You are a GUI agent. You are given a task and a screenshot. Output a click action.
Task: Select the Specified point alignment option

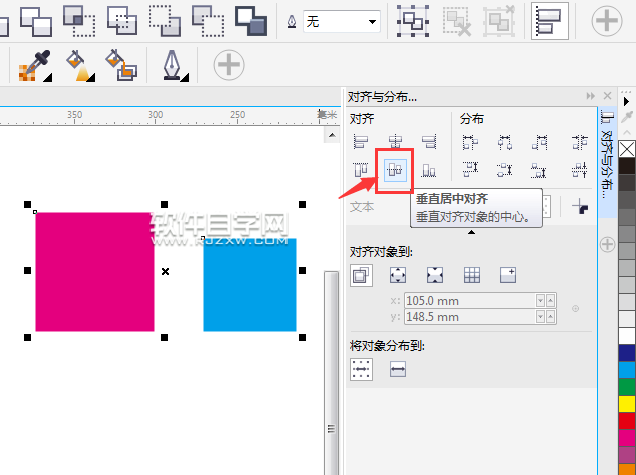click(x=508, y=275)
